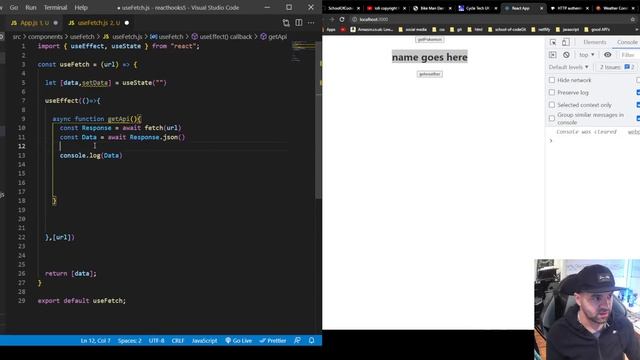This screenshot has width=640, height=360.
Task: Click Prettier in the VS Code status bar
Action: [273, 340]
